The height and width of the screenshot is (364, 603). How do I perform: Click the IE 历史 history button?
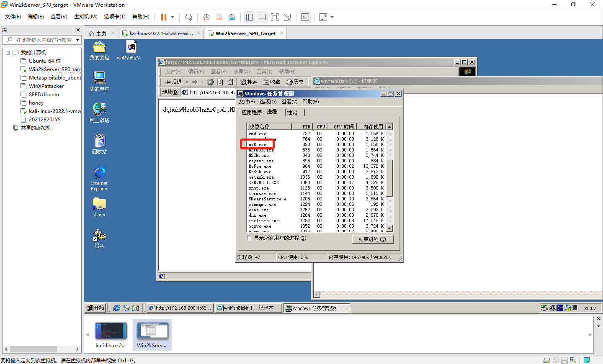point(295,82)
